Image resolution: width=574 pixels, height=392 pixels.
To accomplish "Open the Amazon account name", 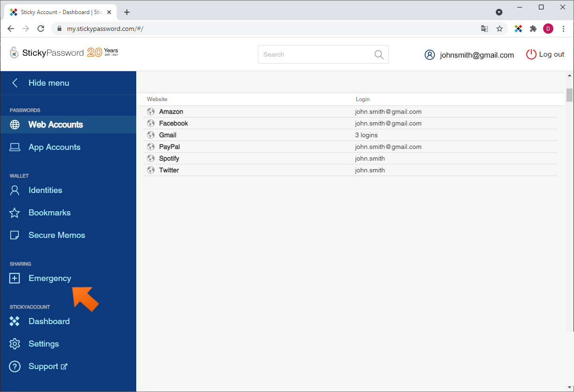I will click(x=171, y=111).
